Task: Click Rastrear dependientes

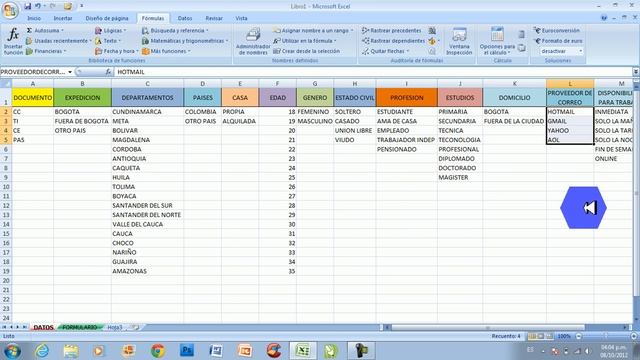Action: [x=393, y=41]
